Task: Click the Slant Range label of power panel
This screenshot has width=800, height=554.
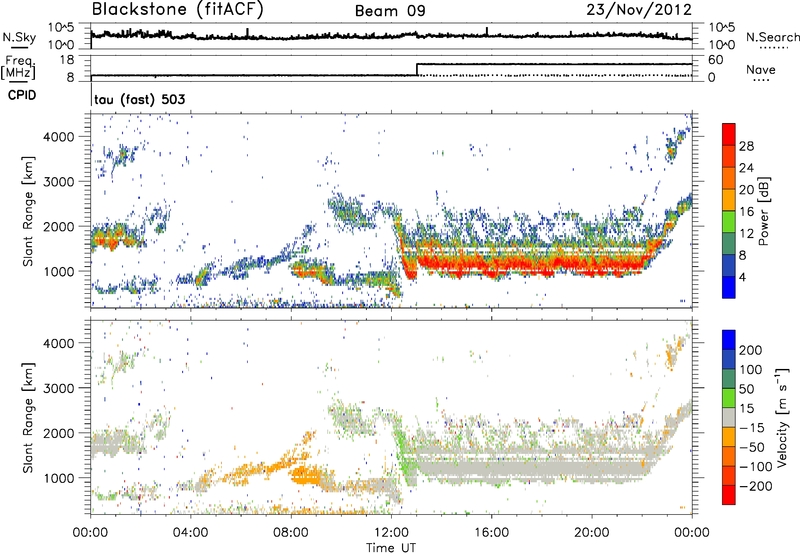Action: [x=28, y=211]
